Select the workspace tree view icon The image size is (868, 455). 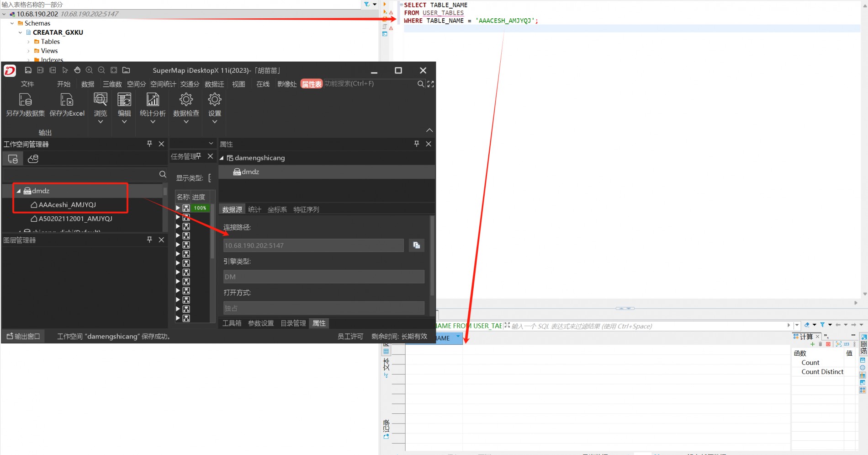[13, 159]
